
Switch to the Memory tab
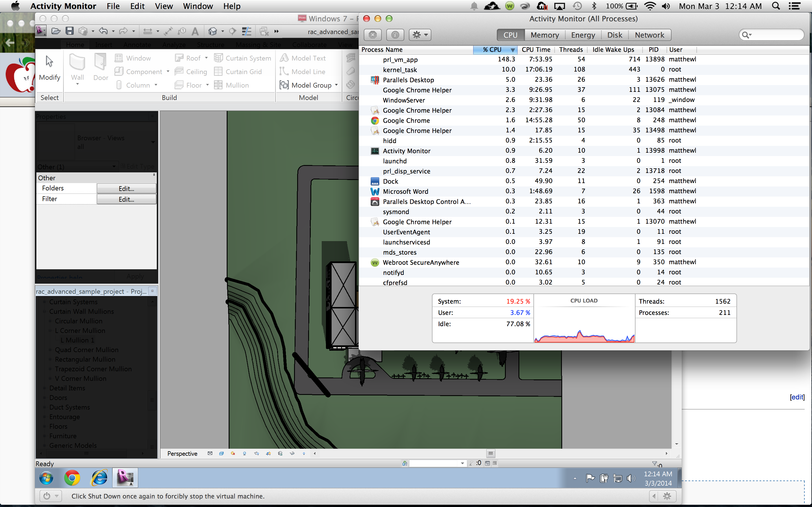tap(544, 35)
